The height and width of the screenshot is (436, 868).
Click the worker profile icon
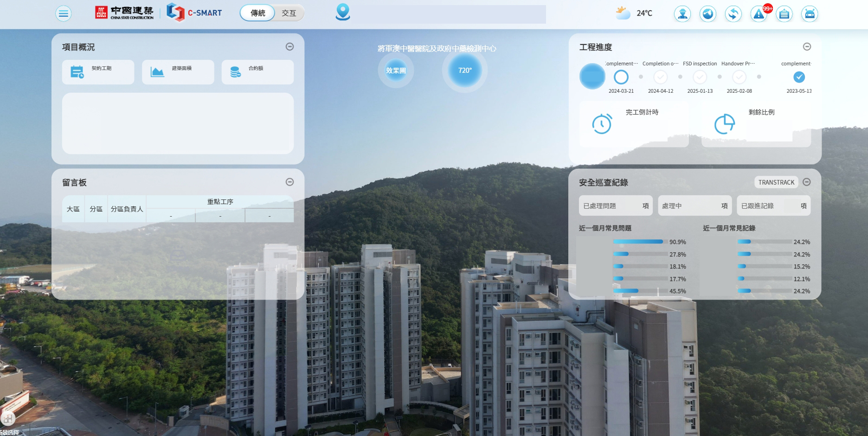tap(682, 14)
